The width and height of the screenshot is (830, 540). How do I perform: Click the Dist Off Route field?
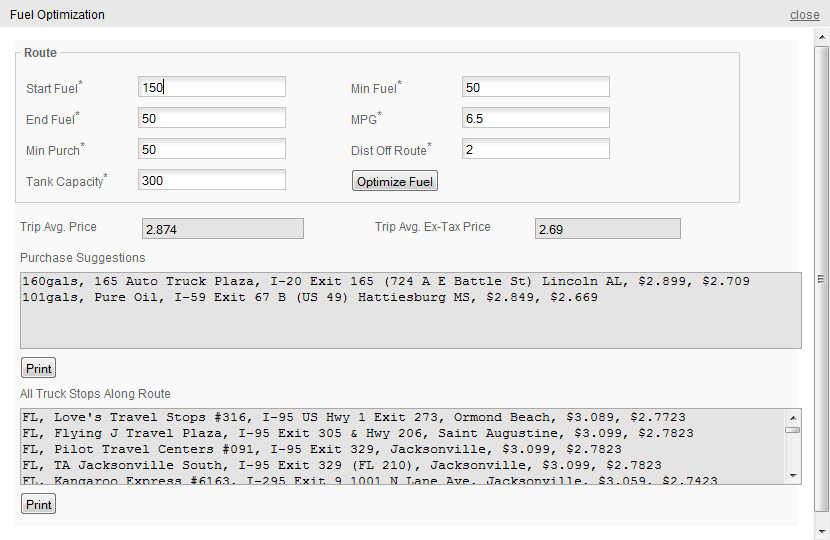click(535, 150)
